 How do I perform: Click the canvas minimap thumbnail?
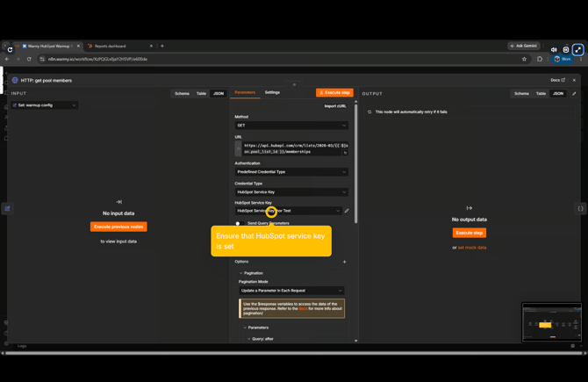[x=552, y=322]
